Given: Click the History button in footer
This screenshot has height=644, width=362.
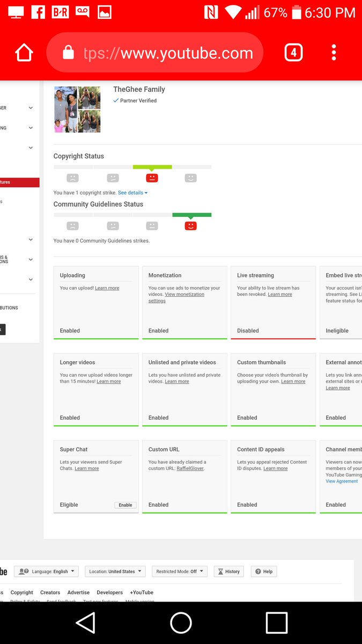Looking at the screenshot, I should tap(228, 572).
